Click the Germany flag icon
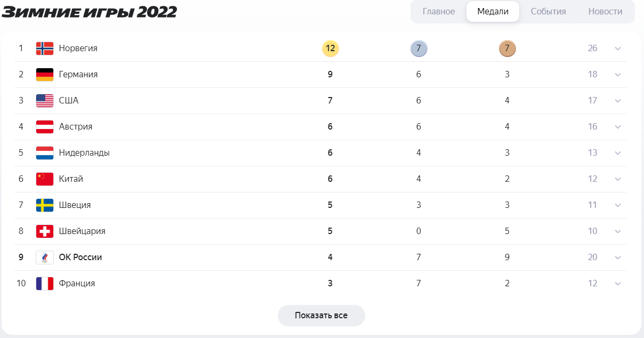644x338 pixels. click(x=45, y=75)
